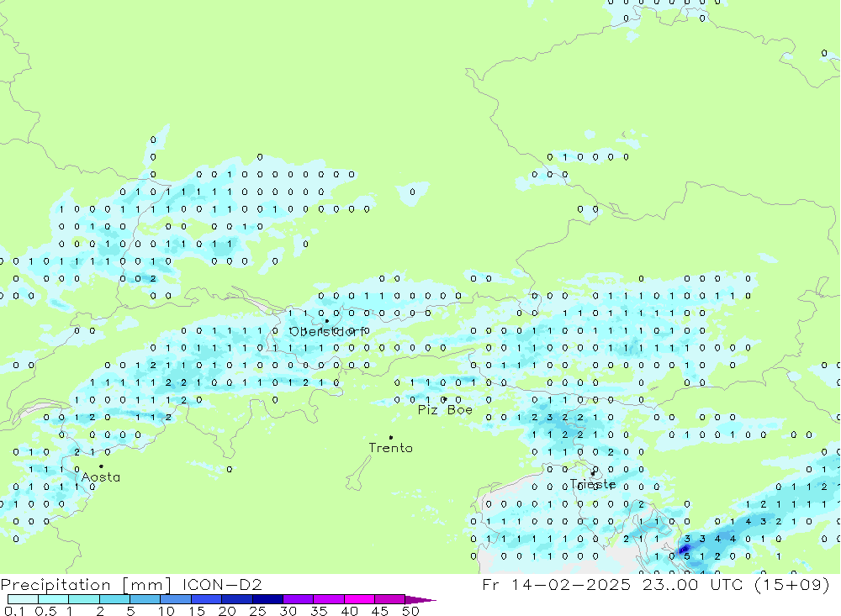Viewport: 841px width, 616px height.
Task: Click the Trento city label
Action: tap(390, 448)
